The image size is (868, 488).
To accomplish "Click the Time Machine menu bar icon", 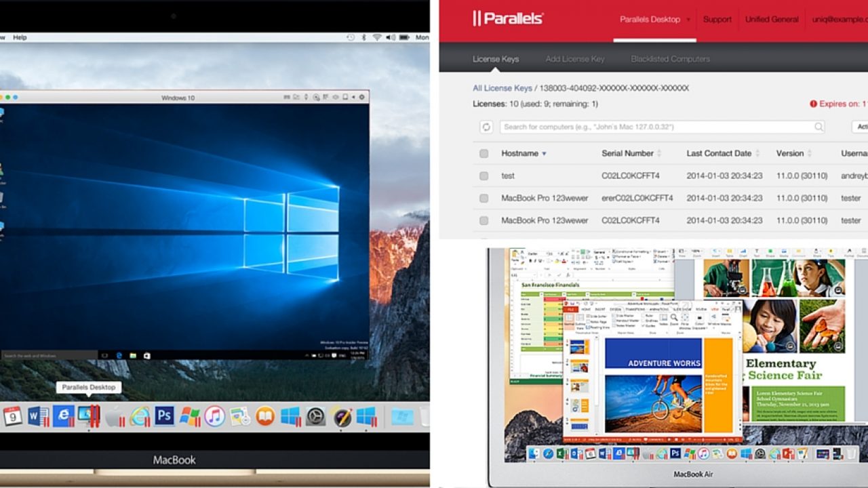I will (x=351, y=37).
